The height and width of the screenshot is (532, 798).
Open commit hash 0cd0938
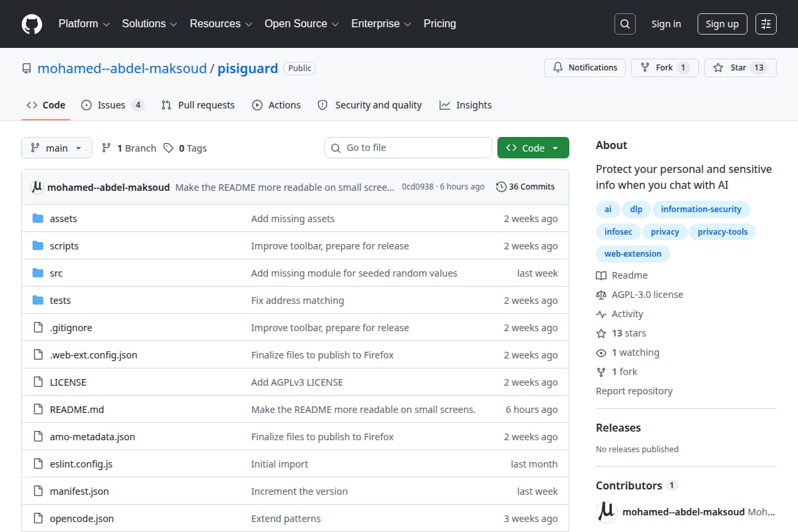coord(418,187)
